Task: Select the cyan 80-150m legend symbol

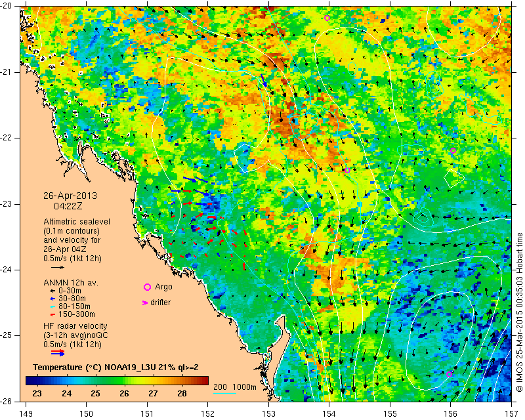Action: point(52,306)
